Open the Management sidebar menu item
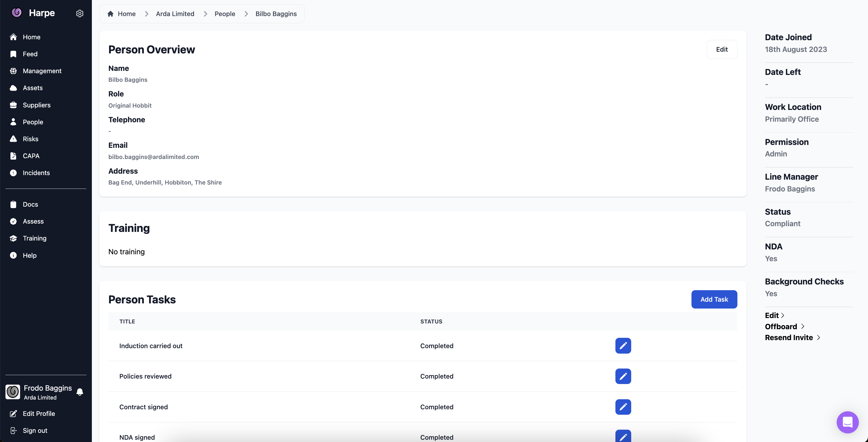The image size is (868, 442). click(42, 71)
